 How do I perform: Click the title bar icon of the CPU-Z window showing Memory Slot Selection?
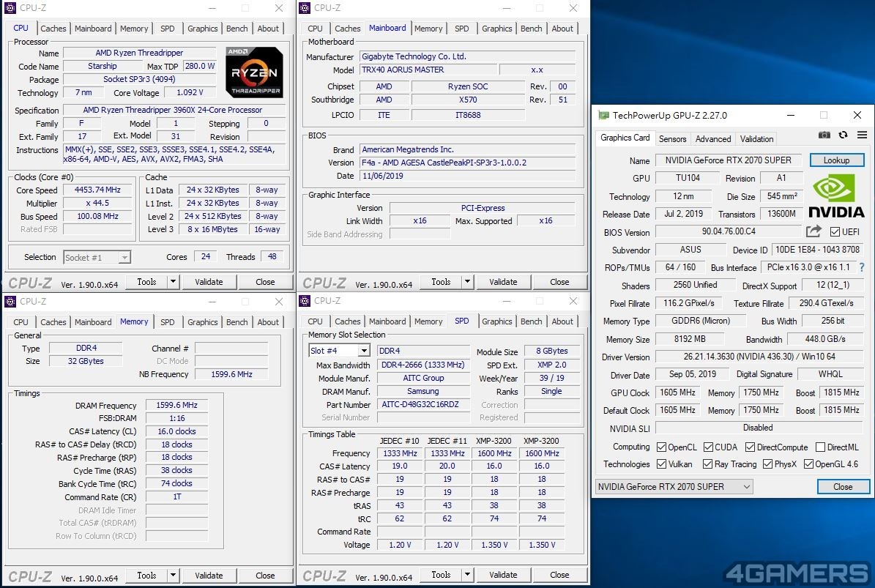click(305, 301)
